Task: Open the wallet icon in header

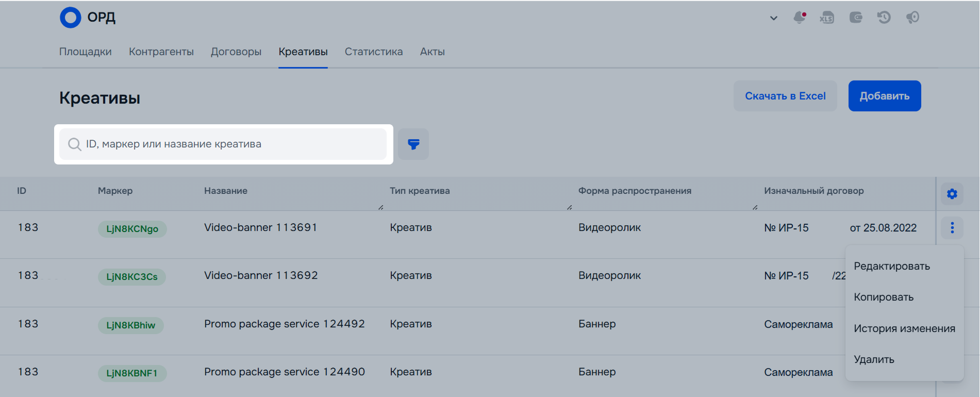Action: coord(856,18)
